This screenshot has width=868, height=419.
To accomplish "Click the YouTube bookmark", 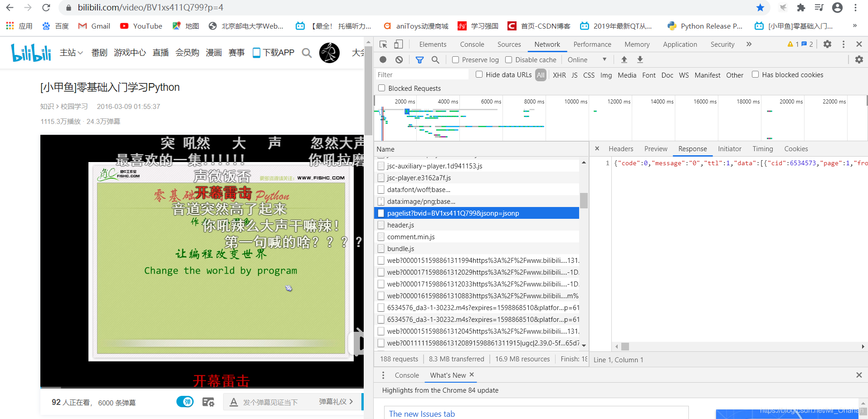I will (141, 26).
